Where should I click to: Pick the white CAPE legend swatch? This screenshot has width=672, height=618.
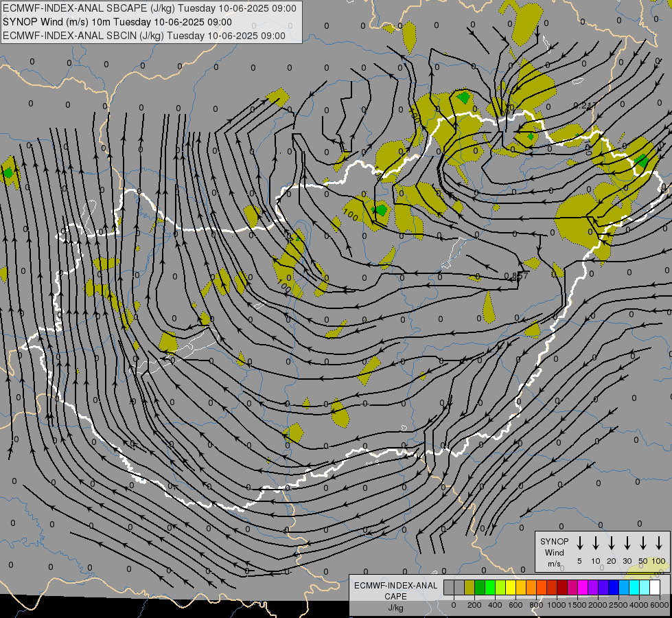click(655, 587)
